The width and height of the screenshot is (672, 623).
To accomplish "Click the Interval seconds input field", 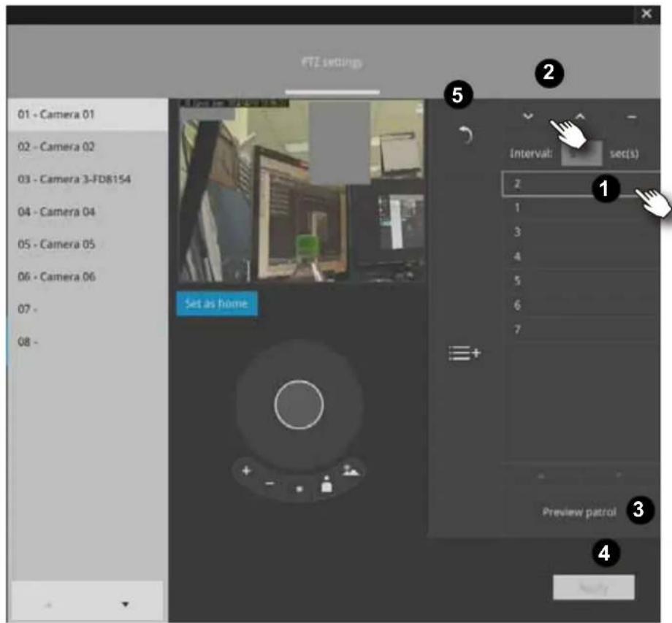I will coord(581,153).
